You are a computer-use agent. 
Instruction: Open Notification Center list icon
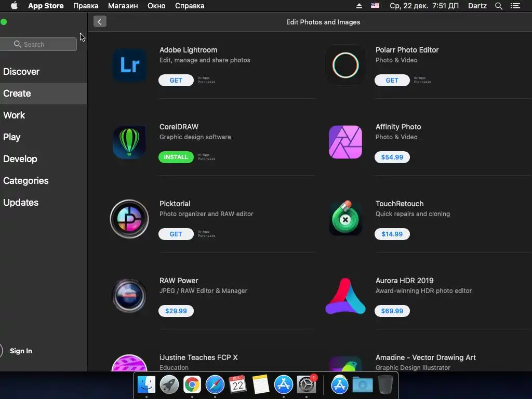tap(515, 6)
